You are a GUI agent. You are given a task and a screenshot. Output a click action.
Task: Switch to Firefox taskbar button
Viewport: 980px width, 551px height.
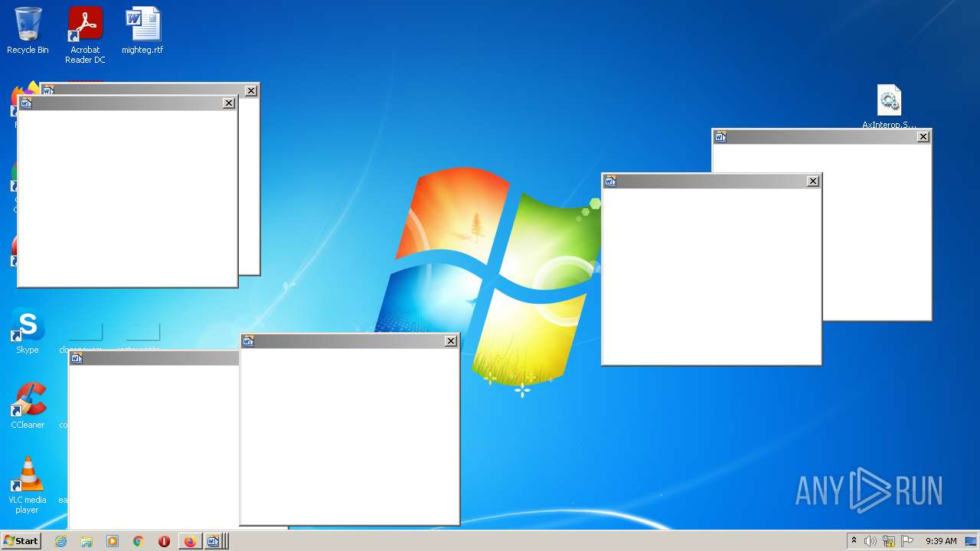pos(190,541)
